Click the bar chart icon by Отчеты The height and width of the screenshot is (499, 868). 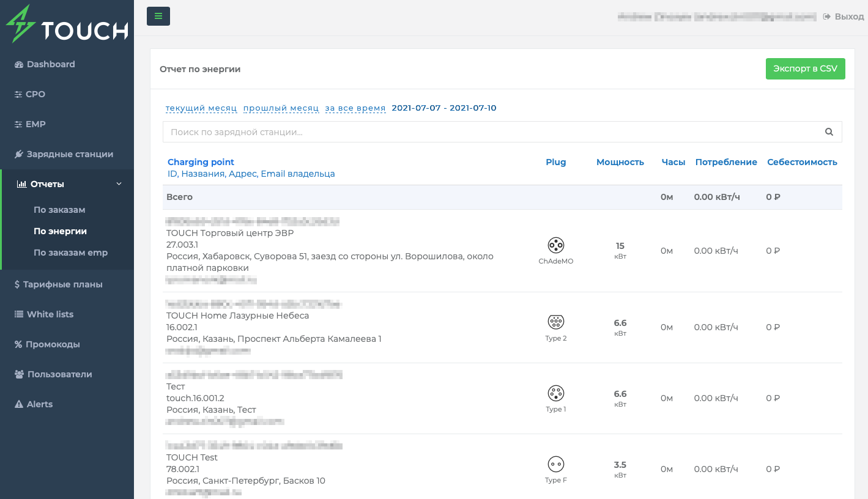21,184
